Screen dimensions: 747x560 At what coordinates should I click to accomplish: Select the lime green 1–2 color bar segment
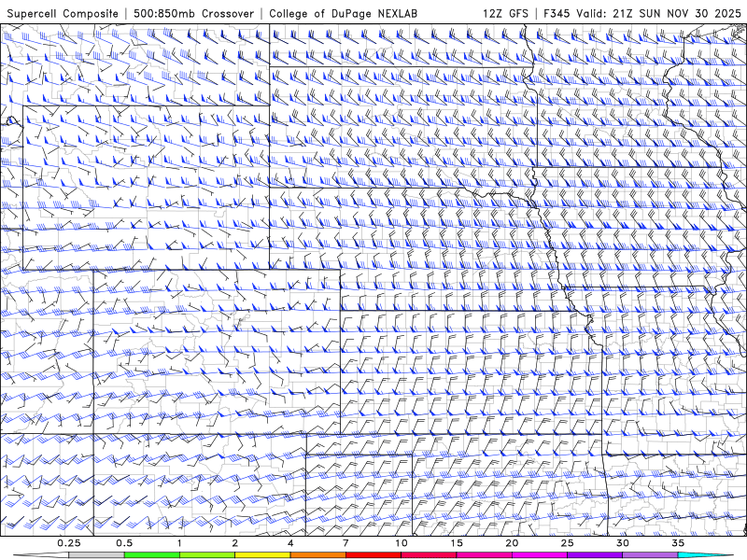pos(207,555)
